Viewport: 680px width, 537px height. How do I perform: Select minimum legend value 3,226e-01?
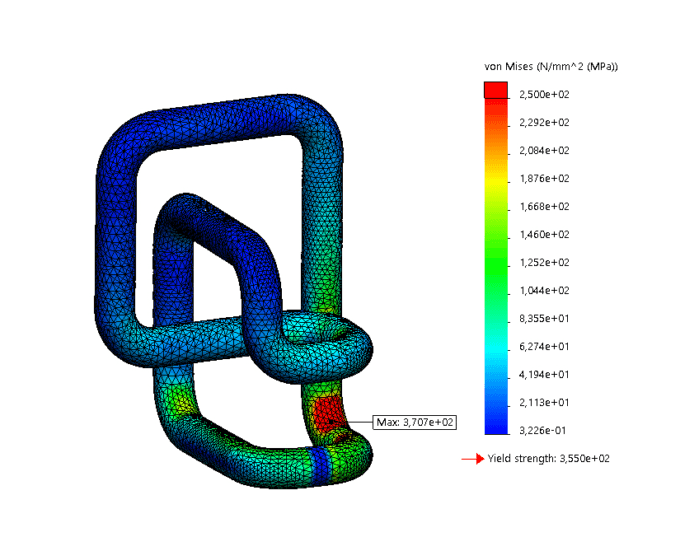(544, 431)
